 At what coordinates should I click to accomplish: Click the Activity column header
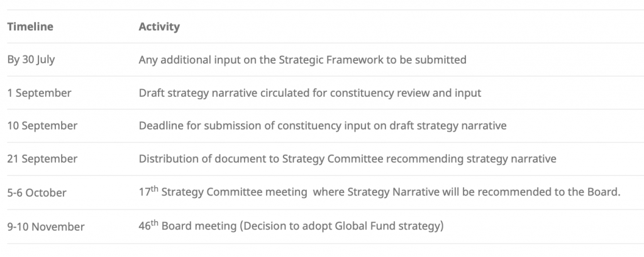[159, 26]
